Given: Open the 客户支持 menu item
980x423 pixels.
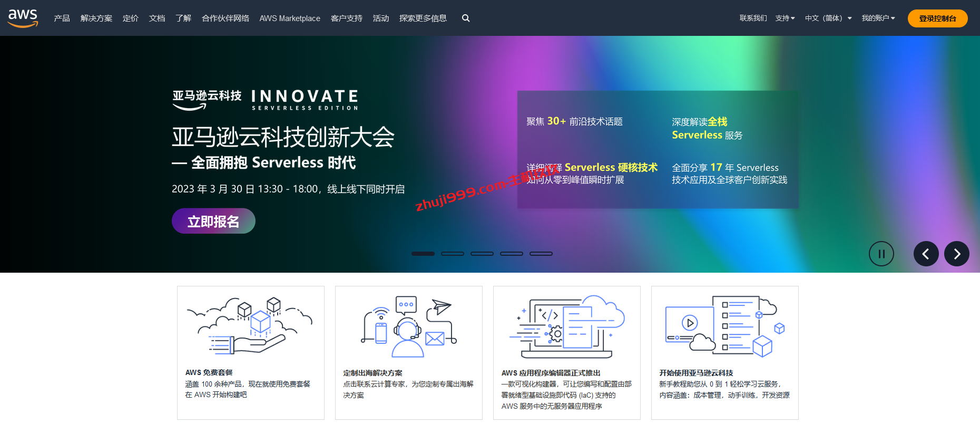Looking at the screenshot, I should (x=346, y=18).
